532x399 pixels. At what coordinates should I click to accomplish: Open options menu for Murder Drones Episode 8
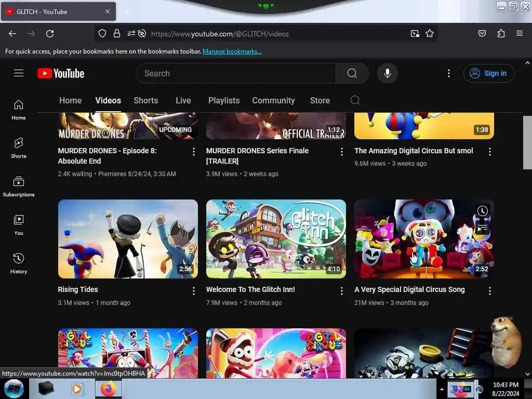pos(193,152)
